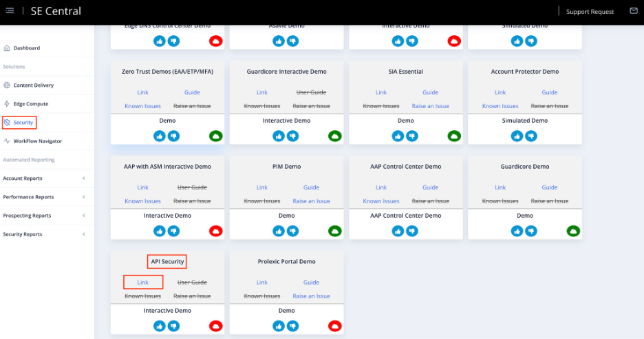Thumbs down the AAP Control Center Demo
The height and width of the screenshot is (339, 644).
coord(412,231)
